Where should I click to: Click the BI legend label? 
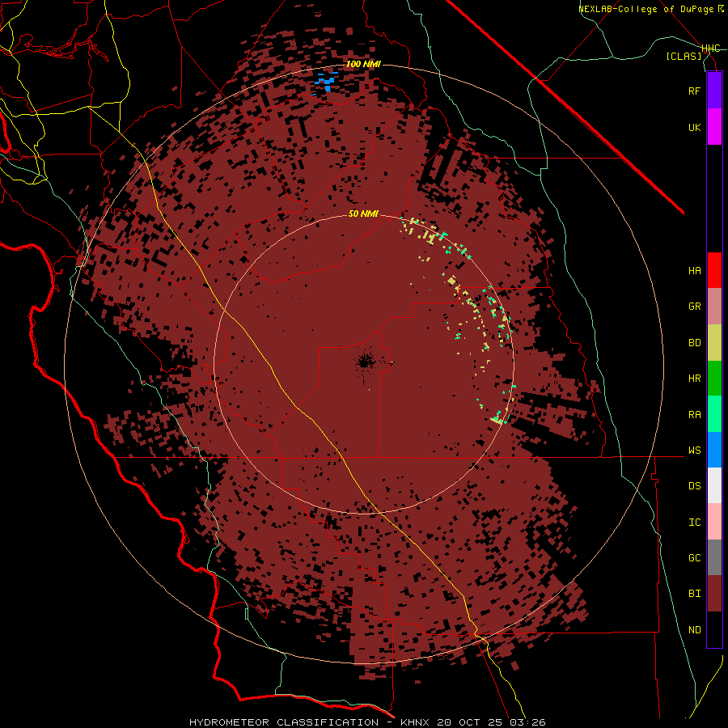click(695, 594)
